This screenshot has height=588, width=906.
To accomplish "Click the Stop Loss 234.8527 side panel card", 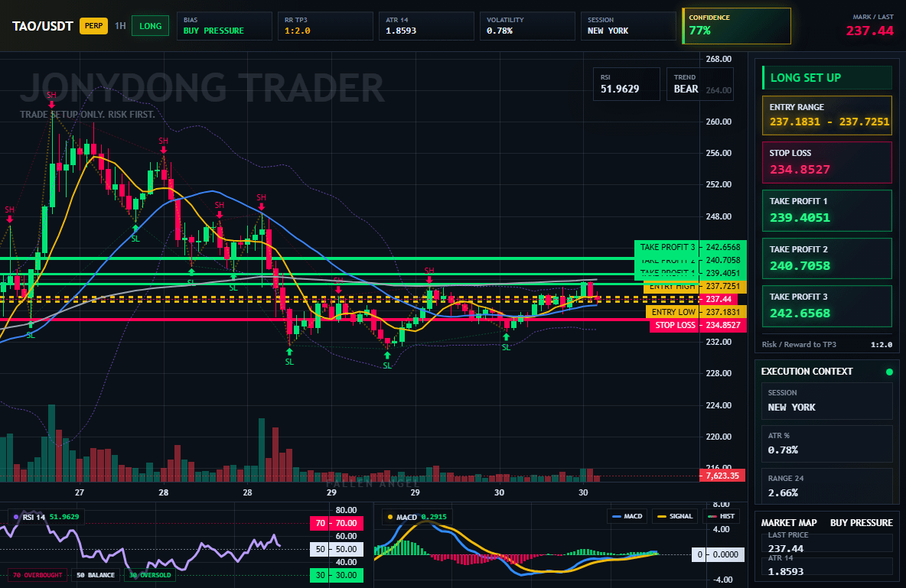I will pos(827,162).
